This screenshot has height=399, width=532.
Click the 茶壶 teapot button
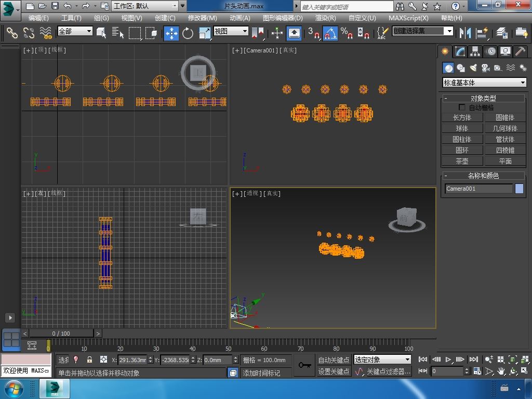[x=462, y=161]
